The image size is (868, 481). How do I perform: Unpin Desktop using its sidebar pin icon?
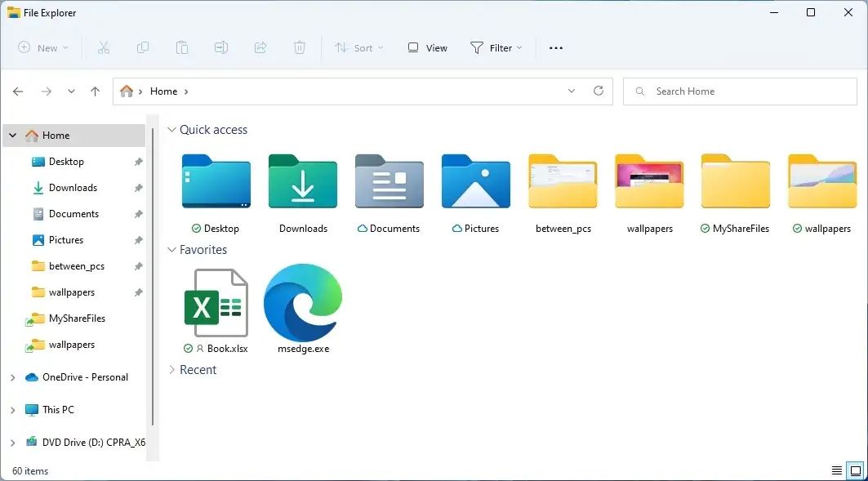[139, 162]
